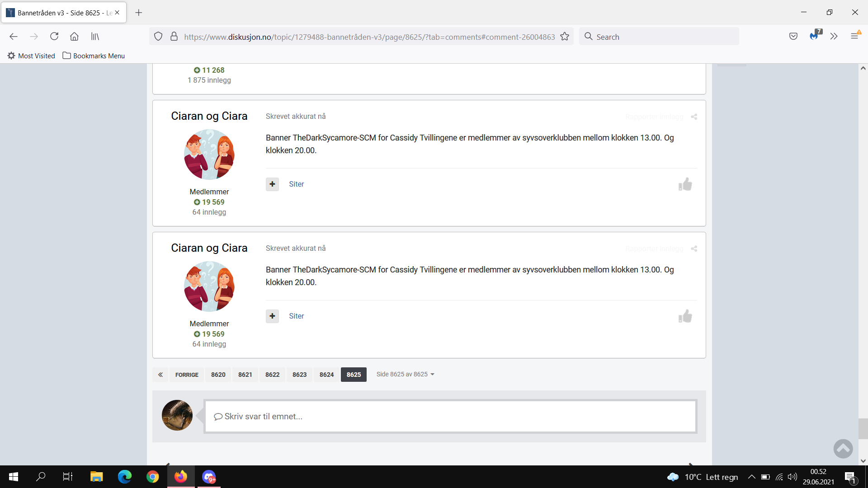Viewport: 868px width, 488px height.
Task: Click the Skriv svar til emnet reply field
Action: click(450, 416)
